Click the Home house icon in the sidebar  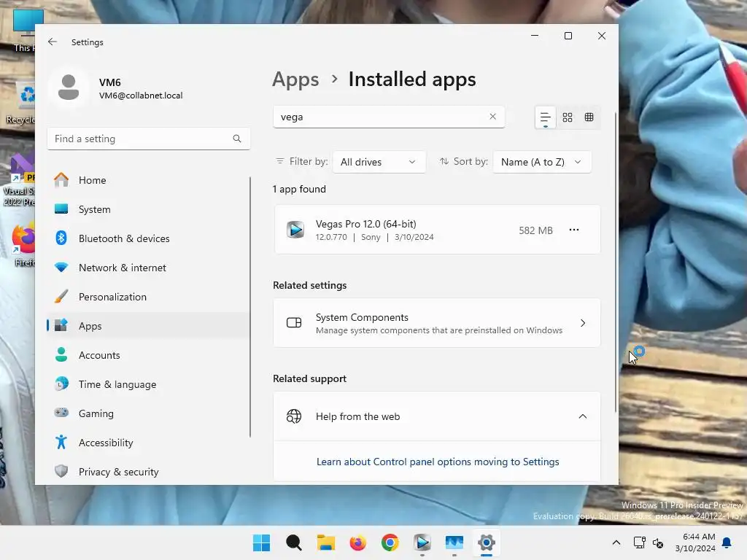pos(61,180)
